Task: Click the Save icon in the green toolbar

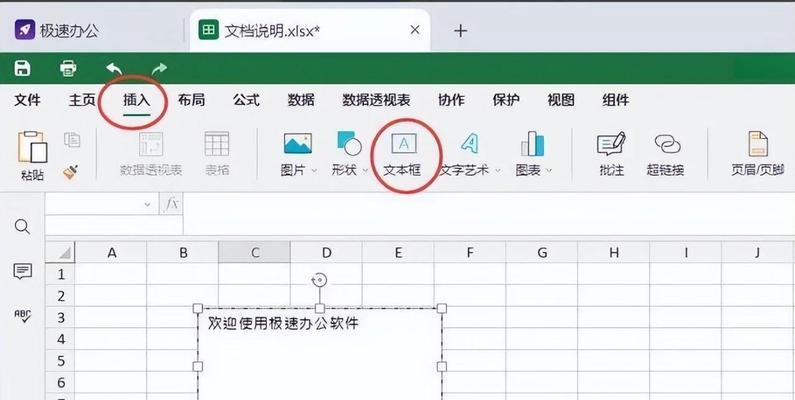Action: point(22,68)
